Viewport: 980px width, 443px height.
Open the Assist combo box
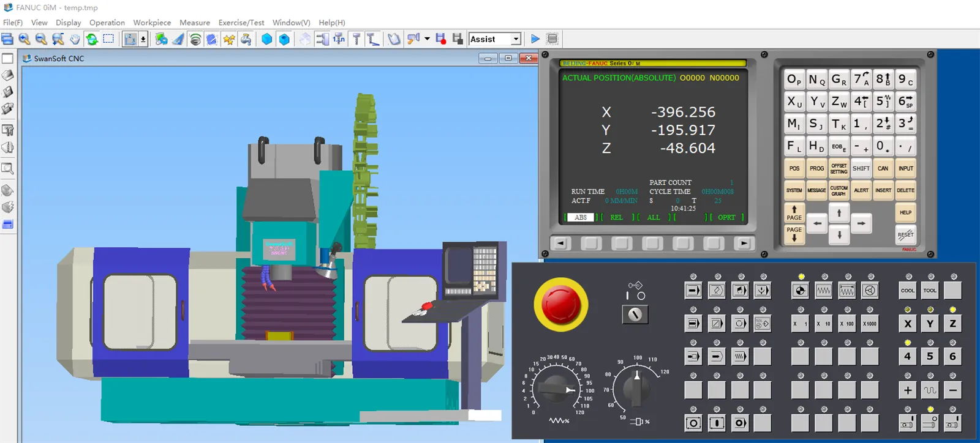pyautogui.click(x=495, y=39)
